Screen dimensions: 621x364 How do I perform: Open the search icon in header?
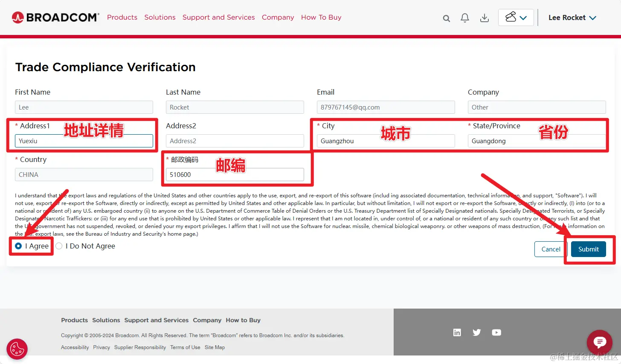447,18
